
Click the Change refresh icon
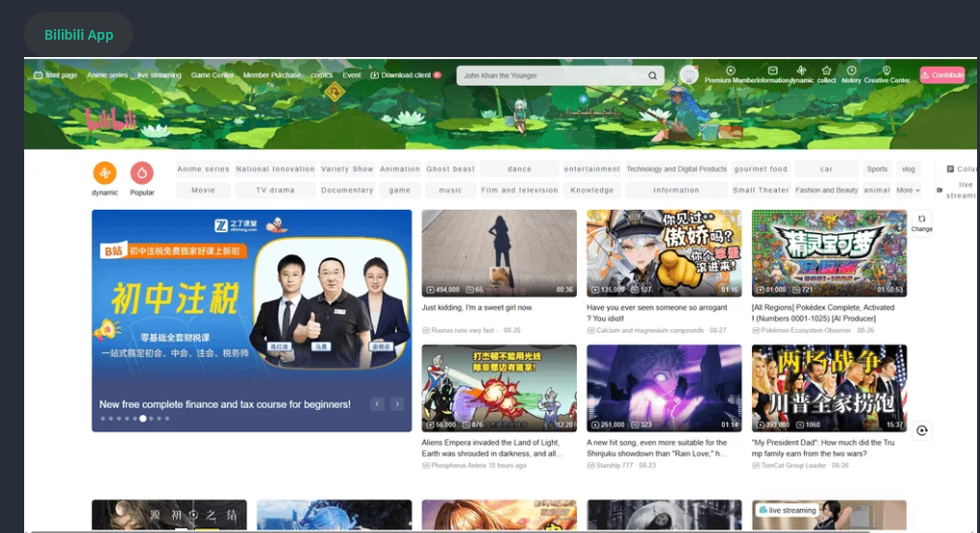click(921, 219)
